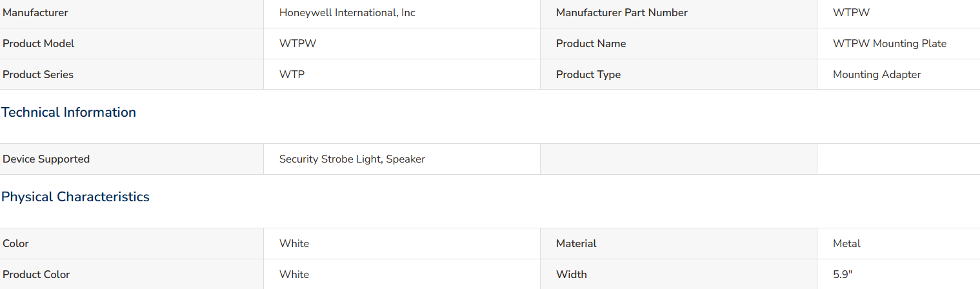Click the White value beside Color
Screen dimensions: 980x289
point(294,244)
